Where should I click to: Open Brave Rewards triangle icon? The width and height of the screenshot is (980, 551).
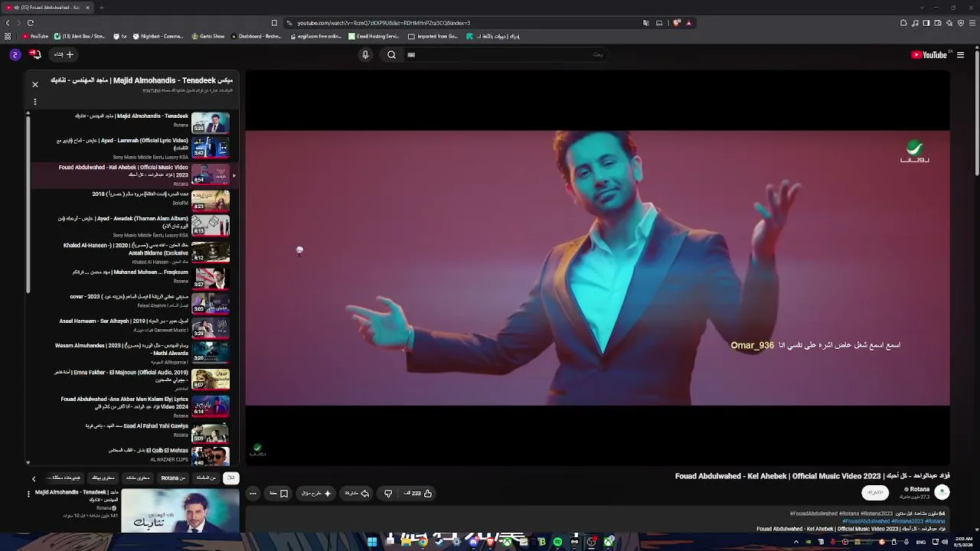[688, 23]
